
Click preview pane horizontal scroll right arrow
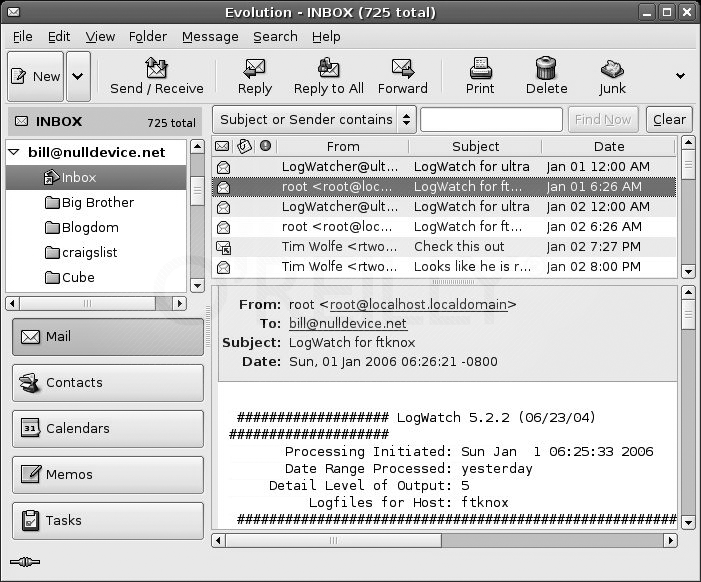coord(670,540)
